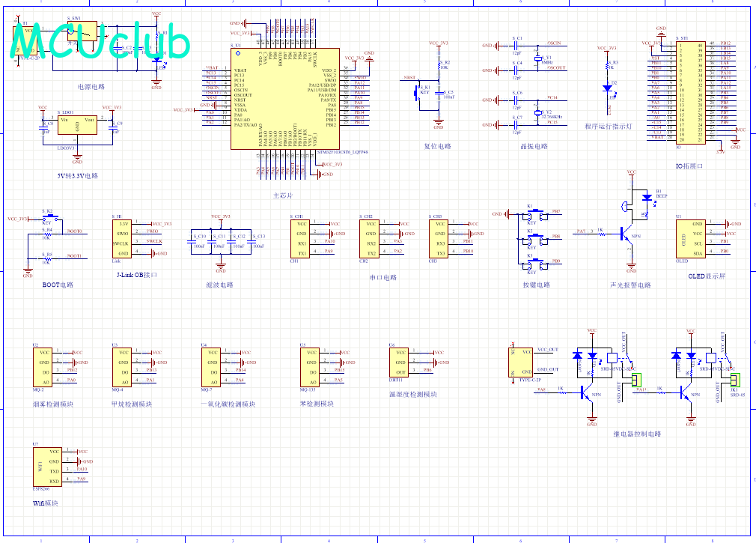Select the 32.768KHz crystal S_Y2
The width and height of the screenshot is (756, 543).
coord(538,113)
